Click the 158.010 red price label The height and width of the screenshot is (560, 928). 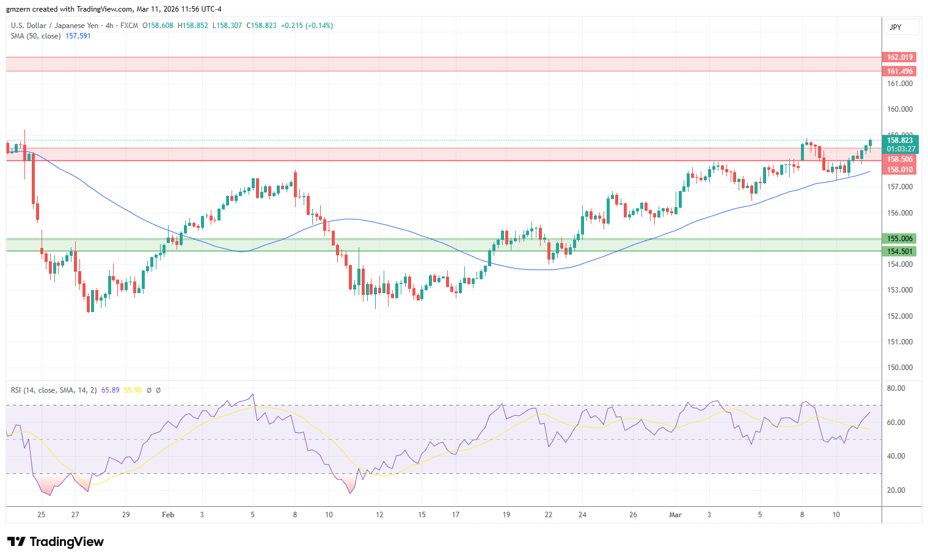(900, 170)
